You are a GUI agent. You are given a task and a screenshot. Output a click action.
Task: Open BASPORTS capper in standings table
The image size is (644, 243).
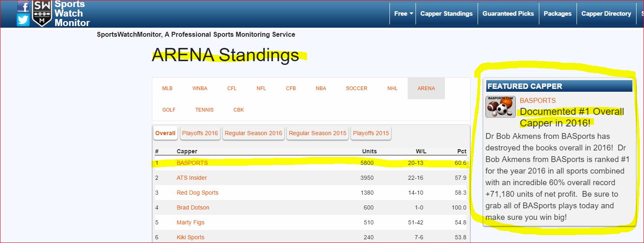pos(192,163)
